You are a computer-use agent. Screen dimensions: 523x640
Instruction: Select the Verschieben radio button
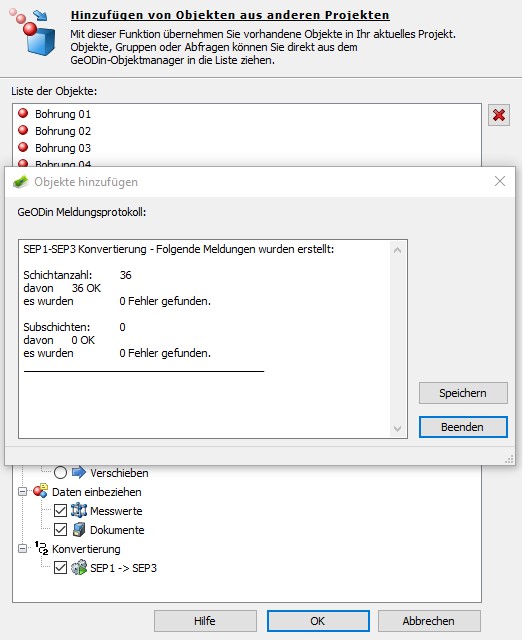[x=60, y=473]
